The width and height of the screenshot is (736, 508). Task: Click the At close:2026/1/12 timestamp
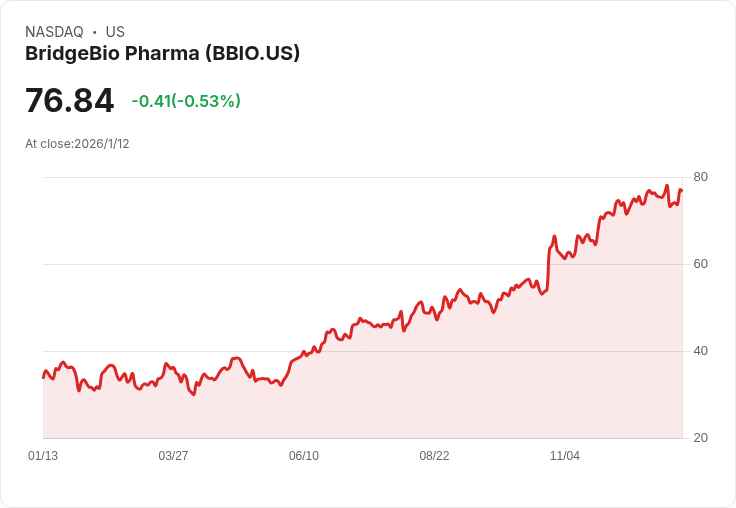click(x=77, y=144)
